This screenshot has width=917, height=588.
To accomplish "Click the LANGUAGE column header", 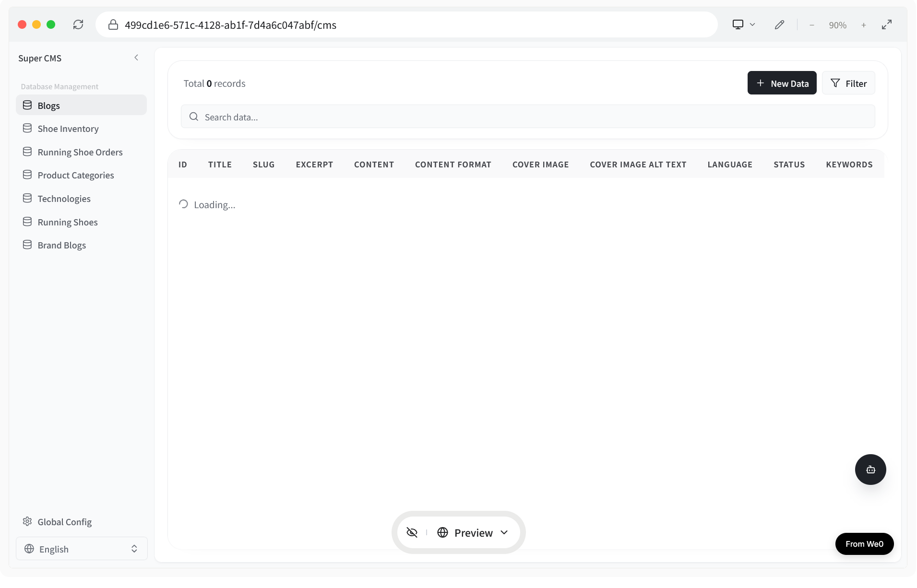I will [730, 165].
